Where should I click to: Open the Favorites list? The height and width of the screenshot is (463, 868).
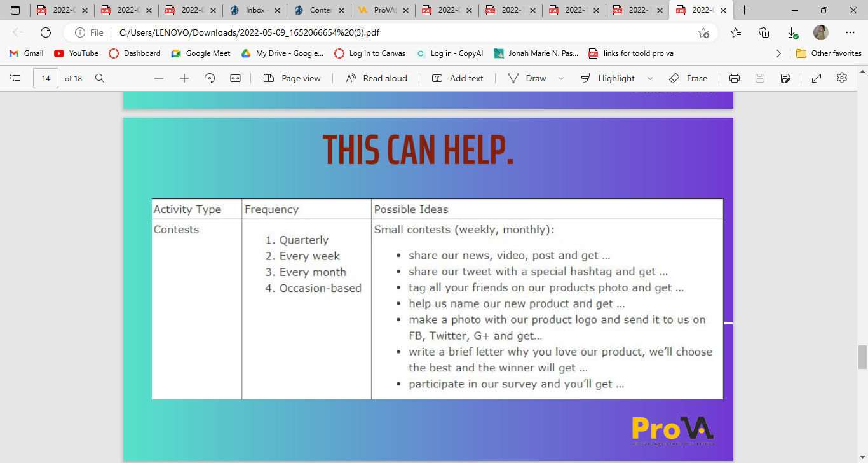click(736, 32)
